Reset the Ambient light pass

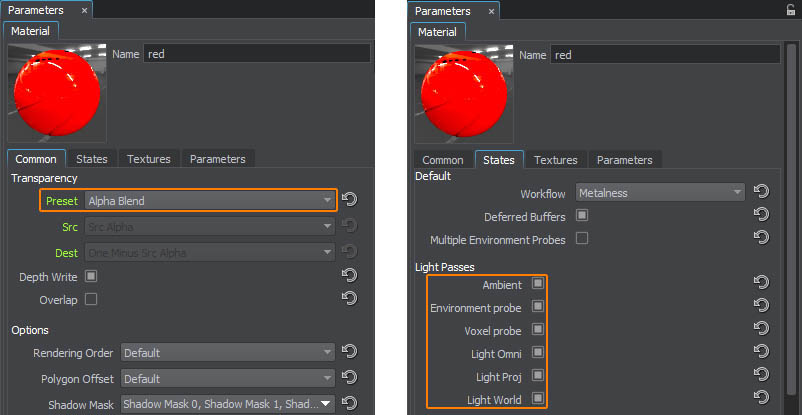point(761,285)
